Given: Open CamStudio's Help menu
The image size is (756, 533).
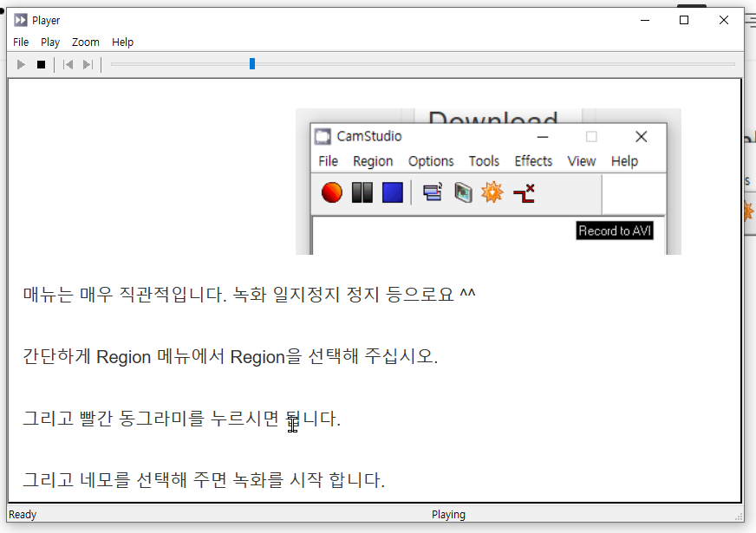Looking at the screenshot, I should click(x=624, y=161).
